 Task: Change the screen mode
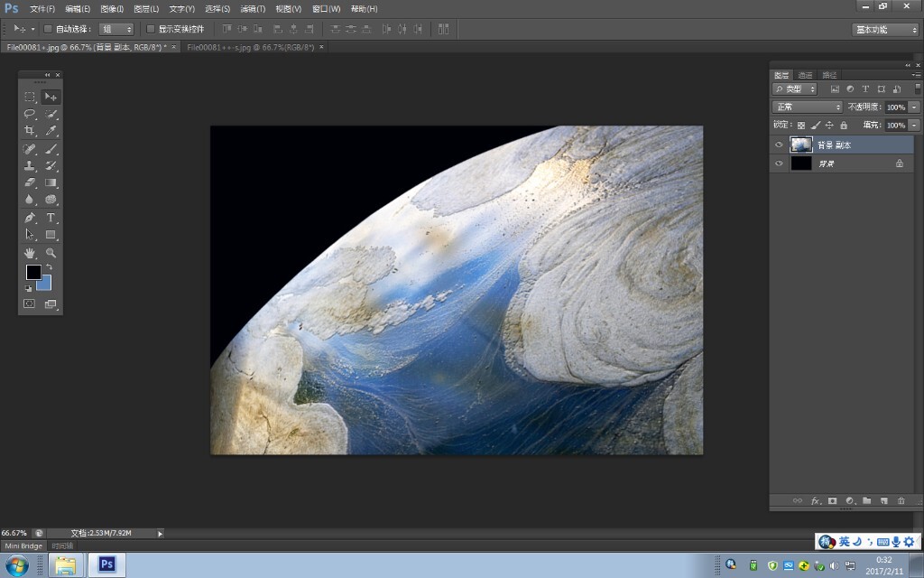point(51,303)
